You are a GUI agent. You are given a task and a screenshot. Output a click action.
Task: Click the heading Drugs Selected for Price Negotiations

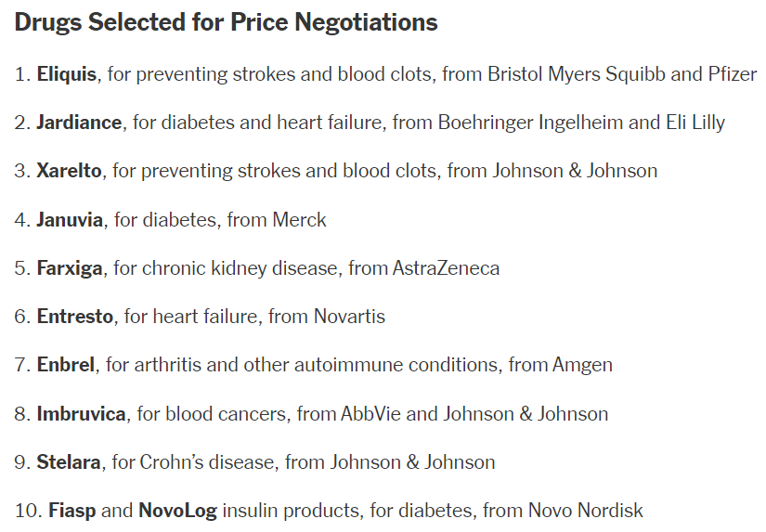226,23
